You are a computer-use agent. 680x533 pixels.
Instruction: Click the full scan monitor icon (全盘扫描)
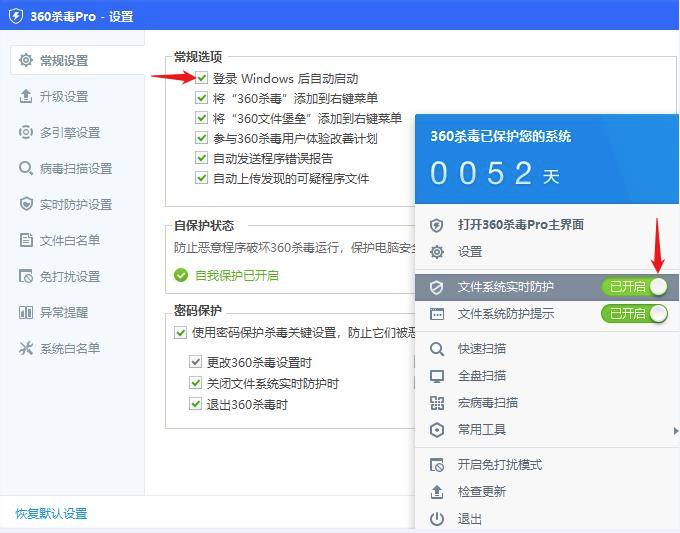(436, 376)
